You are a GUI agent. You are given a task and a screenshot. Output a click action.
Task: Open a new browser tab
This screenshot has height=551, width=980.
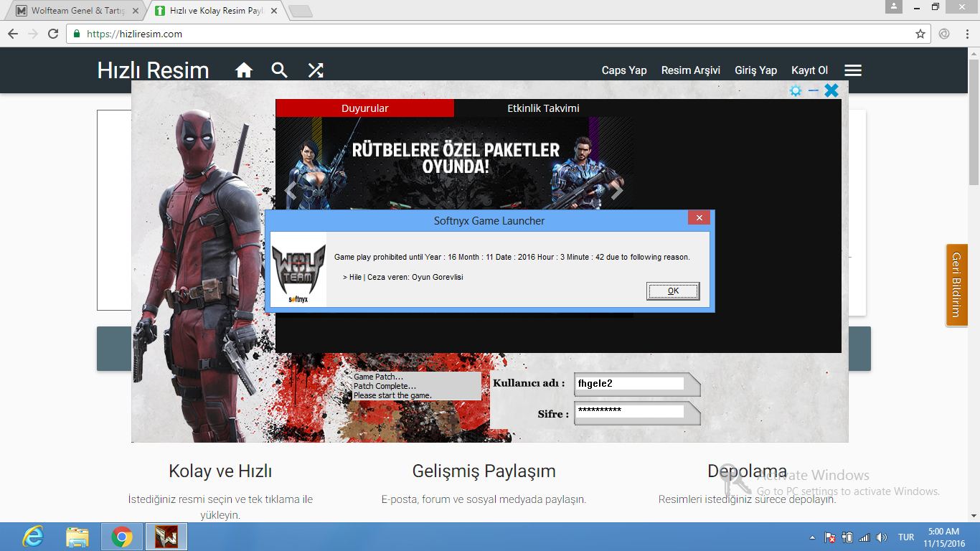pyautogui.click(x=300, y=11)
